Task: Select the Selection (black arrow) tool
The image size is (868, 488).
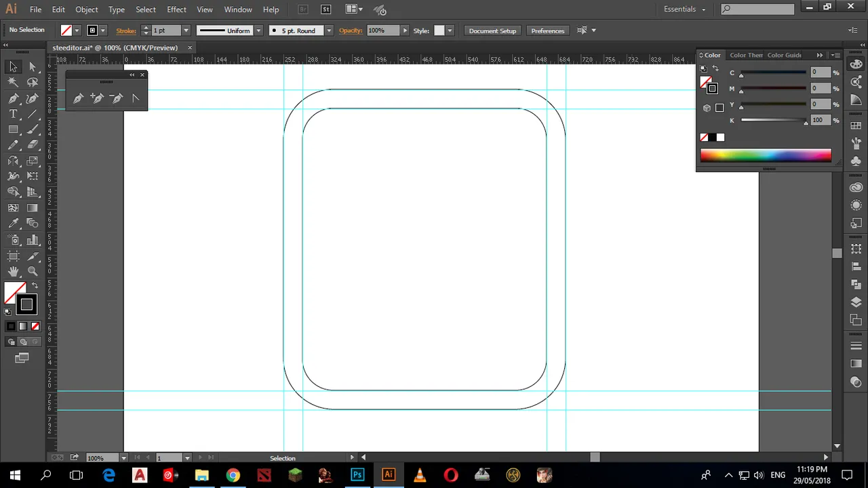Action: [x=13, y=66]
